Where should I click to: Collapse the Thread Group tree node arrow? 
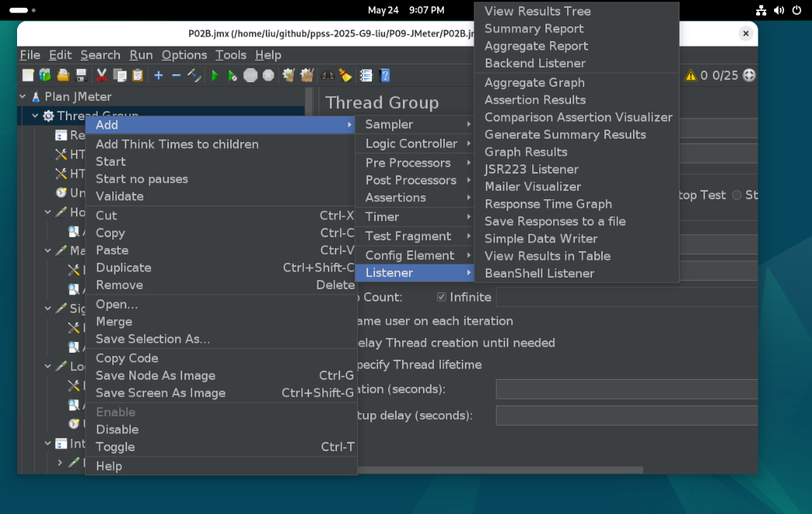(35, 116)
